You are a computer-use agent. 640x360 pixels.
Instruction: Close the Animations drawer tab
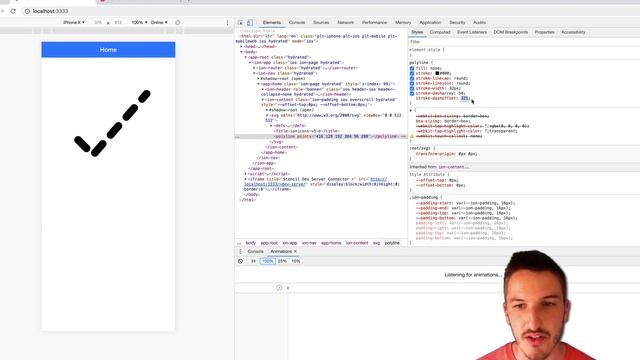pyautogui.click(x=295, y=251)
